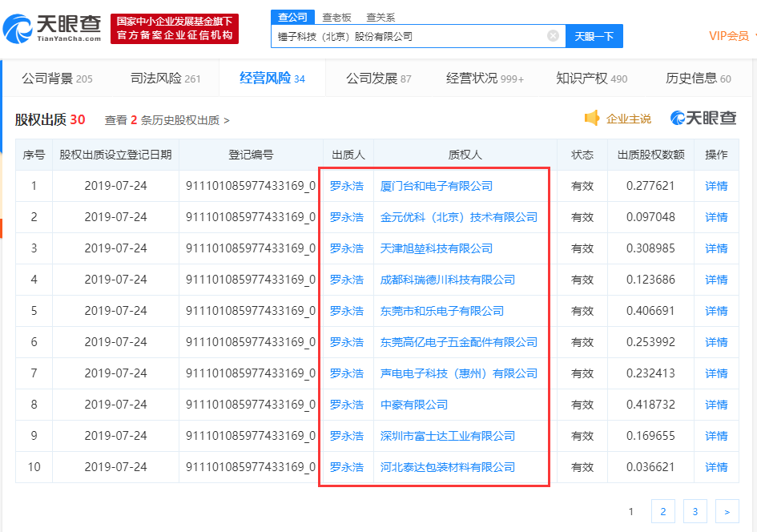Open 详情 for the 0.418732 row

[x=716, y=405]
